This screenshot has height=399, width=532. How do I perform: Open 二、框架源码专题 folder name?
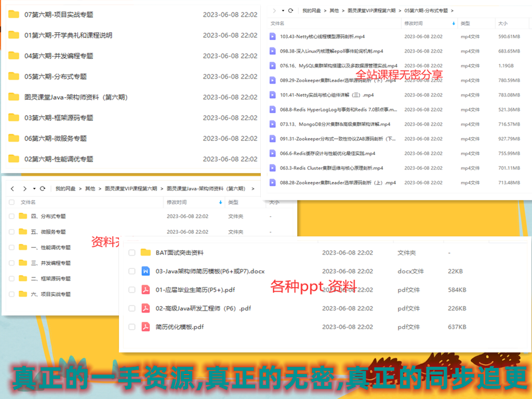pos(50,278)
